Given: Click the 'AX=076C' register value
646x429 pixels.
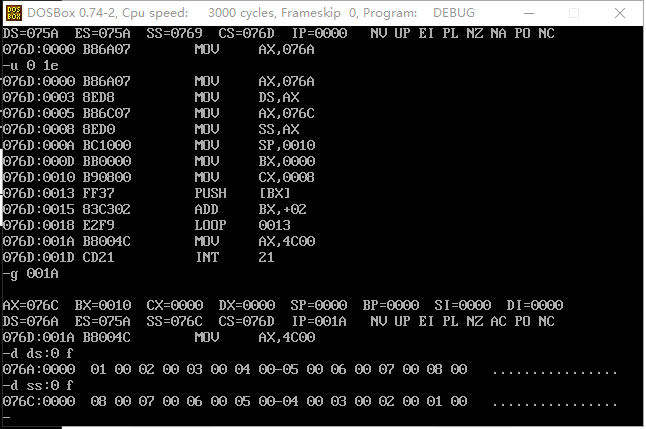Looking at the screenshot, I should pos(30,306).
